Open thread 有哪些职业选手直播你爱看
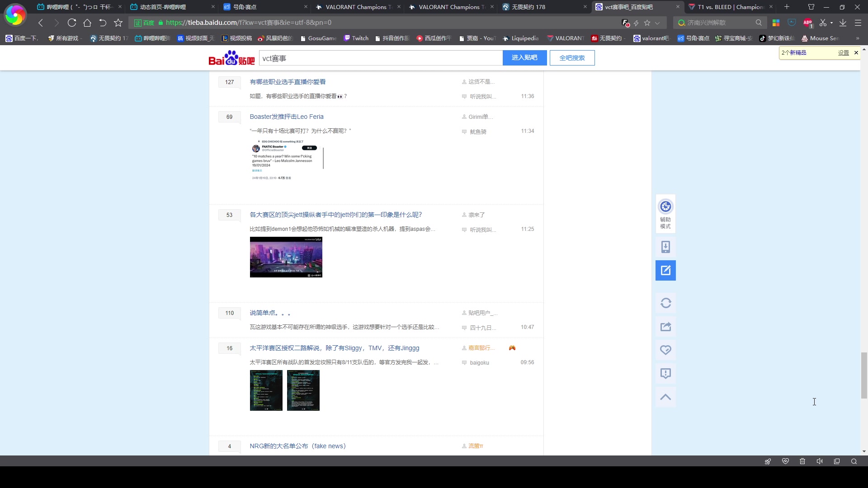The image size is (868, 488). 288,82
